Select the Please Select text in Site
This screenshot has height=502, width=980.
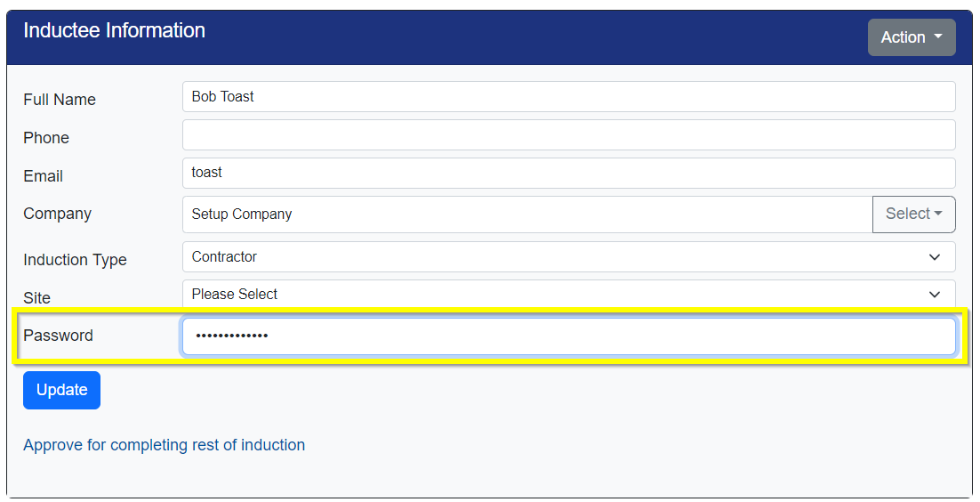[235, 295]
